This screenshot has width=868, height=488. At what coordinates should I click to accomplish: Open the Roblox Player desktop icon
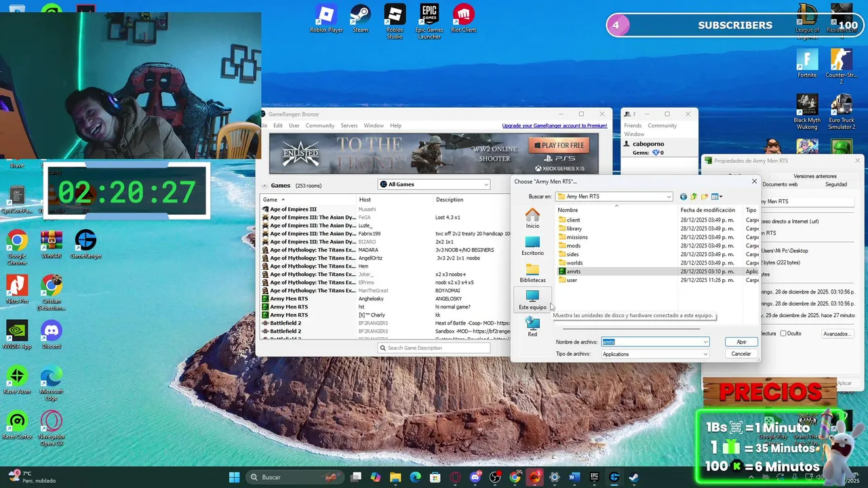pos(326,18)
